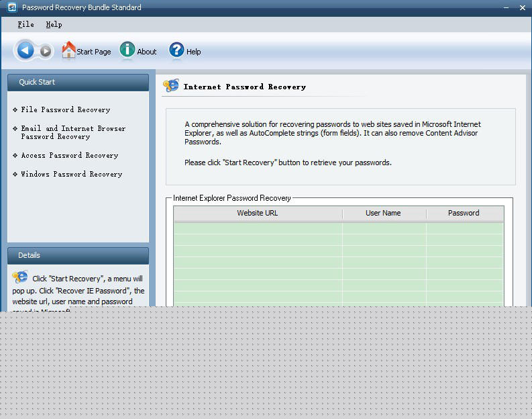The height and width of the screenshot is (419, 532).
Task: Open Windows Password Recovery link
Action: coord(72,174)
